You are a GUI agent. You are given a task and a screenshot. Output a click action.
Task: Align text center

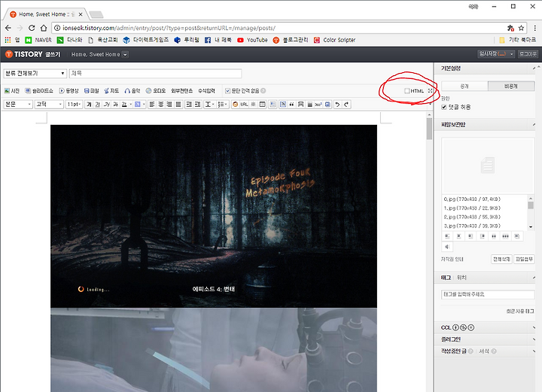click(x=161, y=105)
